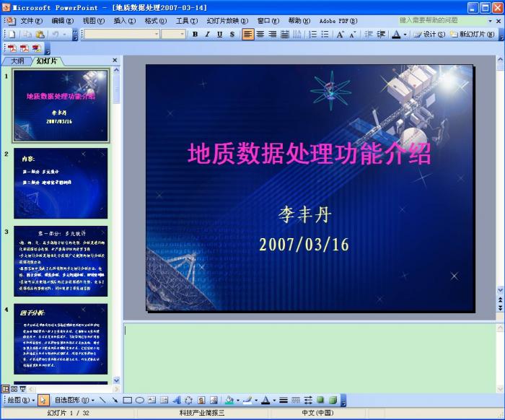Click the center text alignment icon
The width and height of the screenshot is (505, 420).
[x=260, y=34]
